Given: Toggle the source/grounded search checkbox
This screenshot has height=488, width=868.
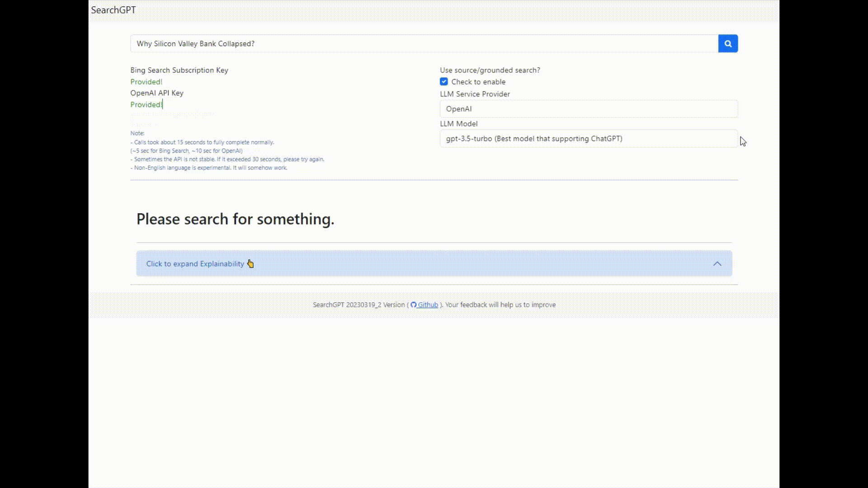Looking at the screenshot, I should (x=444, y=82).
